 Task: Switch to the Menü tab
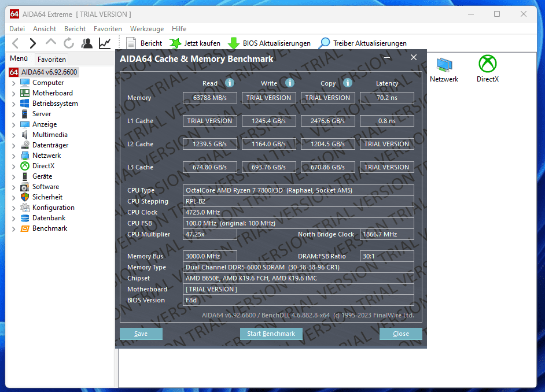19,58
